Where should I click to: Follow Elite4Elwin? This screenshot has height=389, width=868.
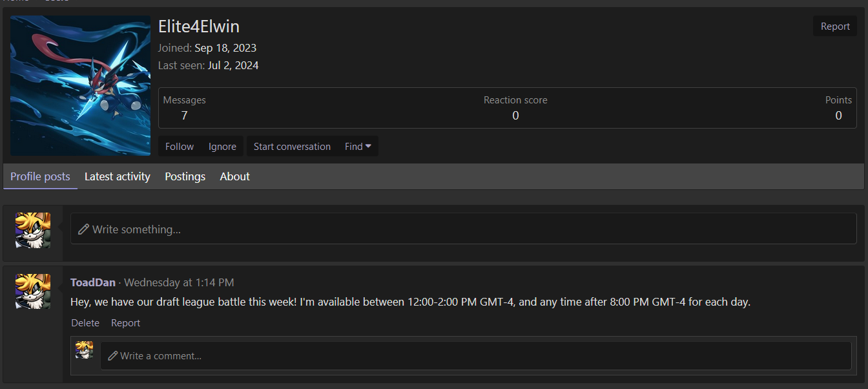click(x=179, y=146)
